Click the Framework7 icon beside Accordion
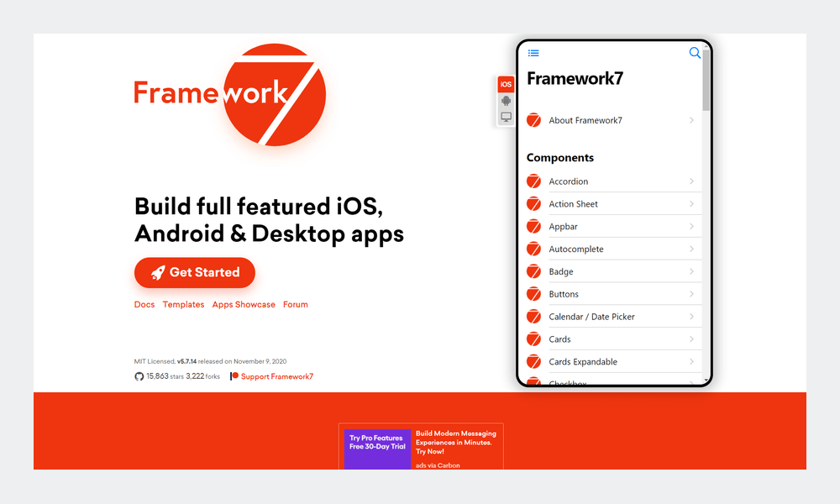 click(533, 181)
